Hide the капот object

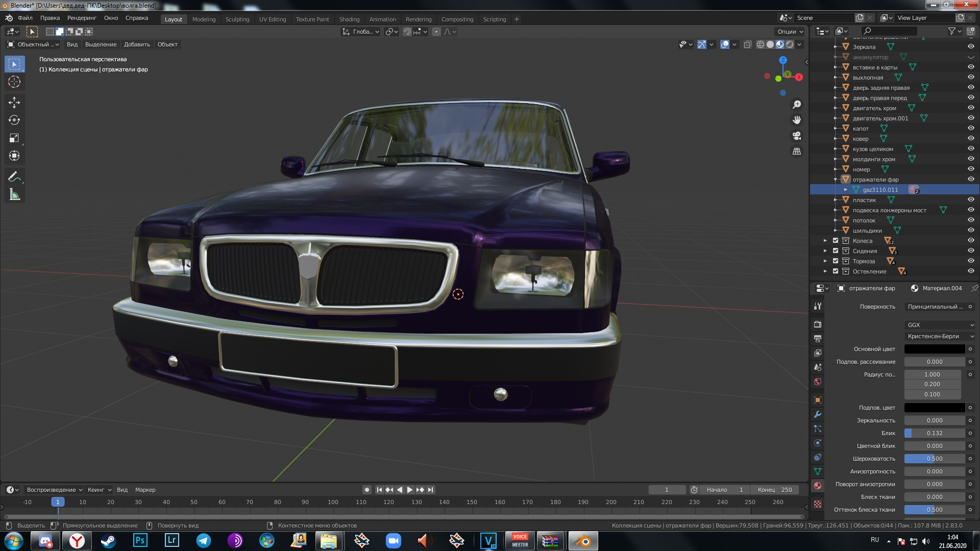pos(971,128)
